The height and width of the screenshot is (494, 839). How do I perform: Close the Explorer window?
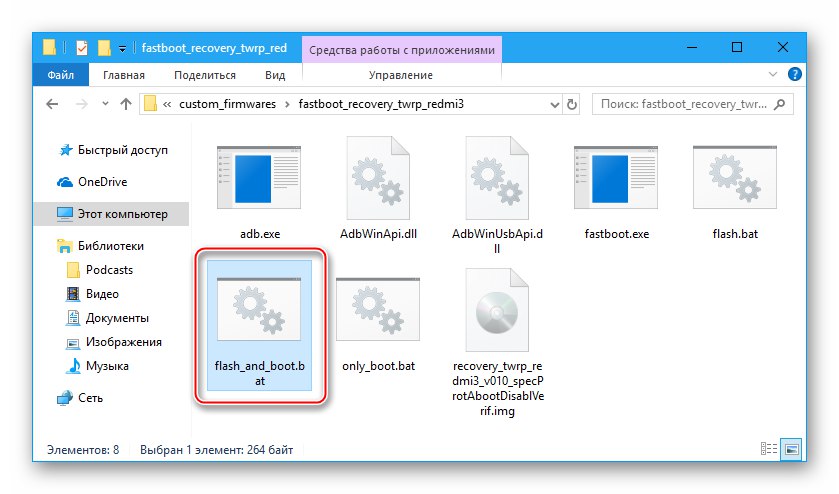(x=782, y=47)
